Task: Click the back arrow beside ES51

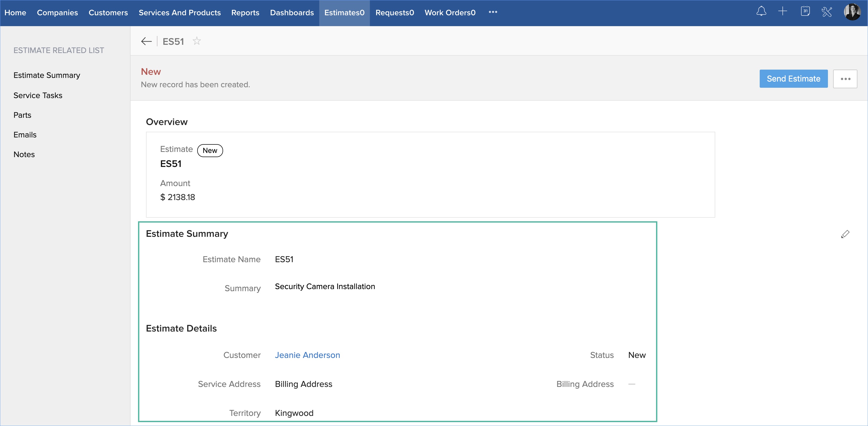Action: 146,41
